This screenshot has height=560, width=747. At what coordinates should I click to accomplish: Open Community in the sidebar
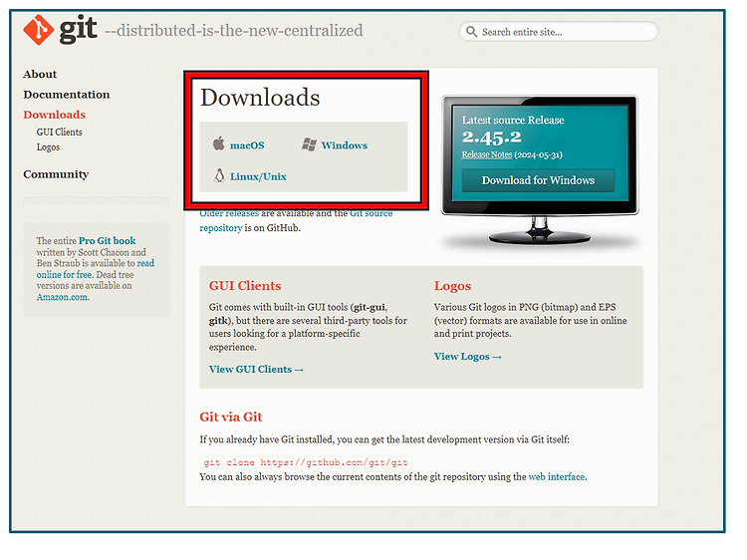[x=56, y=174]
